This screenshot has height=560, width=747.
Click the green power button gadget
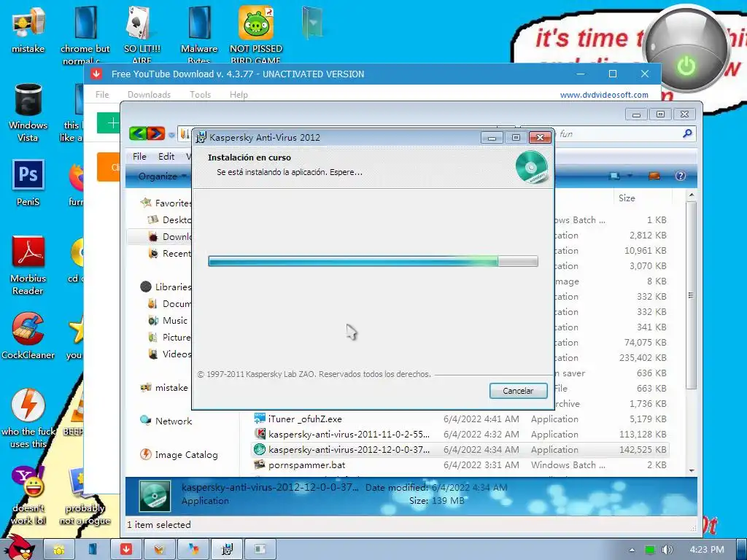point(686,66)
